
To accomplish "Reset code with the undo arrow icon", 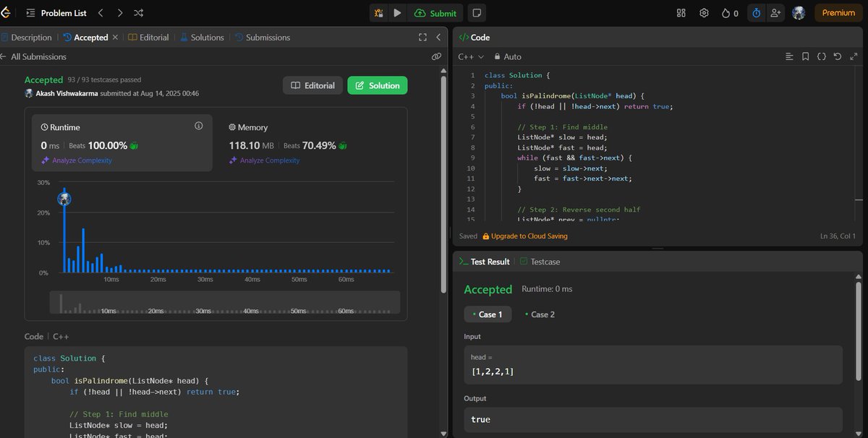I will tap(838, 56).
